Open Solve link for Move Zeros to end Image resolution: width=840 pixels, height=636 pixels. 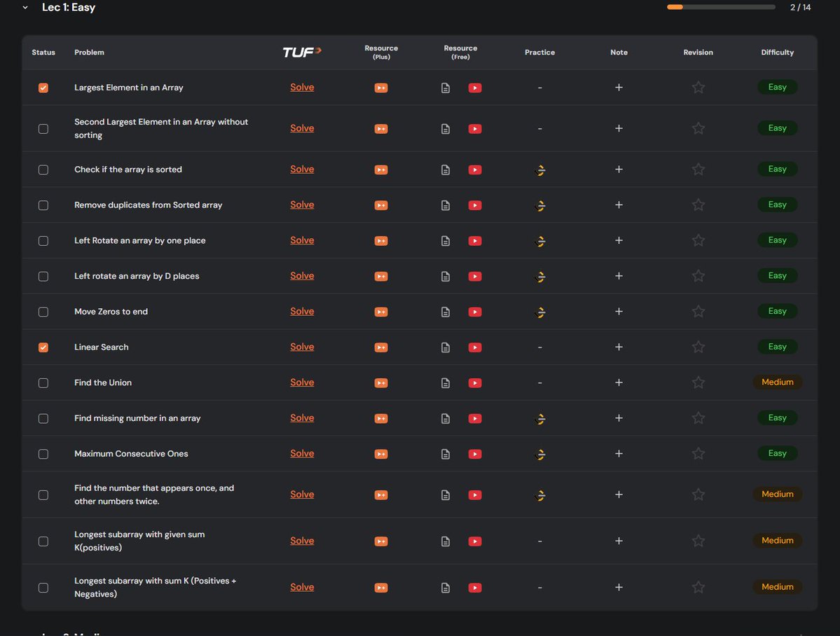coord(302,311)
